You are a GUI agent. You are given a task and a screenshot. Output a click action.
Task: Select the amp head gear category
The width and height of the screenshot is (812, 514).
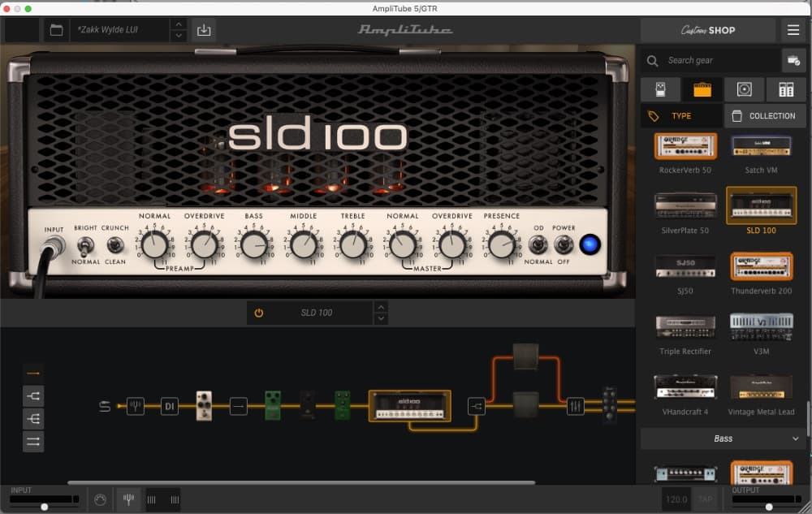702,89
